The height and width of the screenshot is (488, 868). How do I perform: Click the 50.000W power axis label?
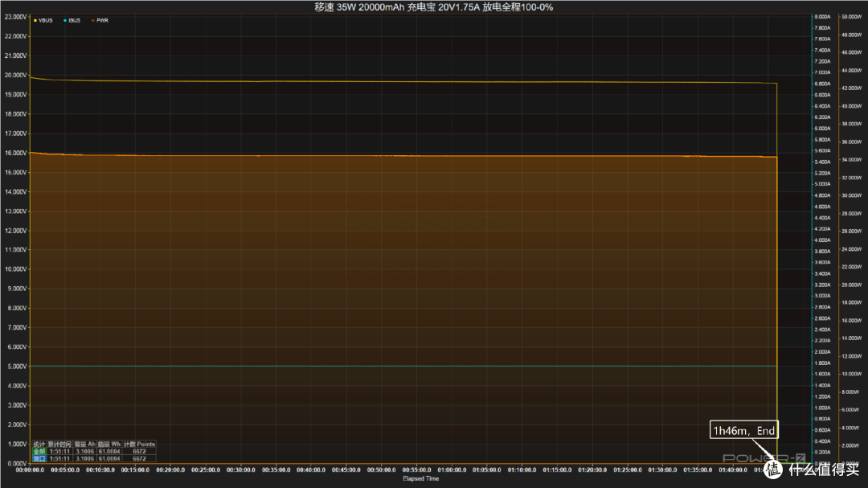(x=851, y=17)
